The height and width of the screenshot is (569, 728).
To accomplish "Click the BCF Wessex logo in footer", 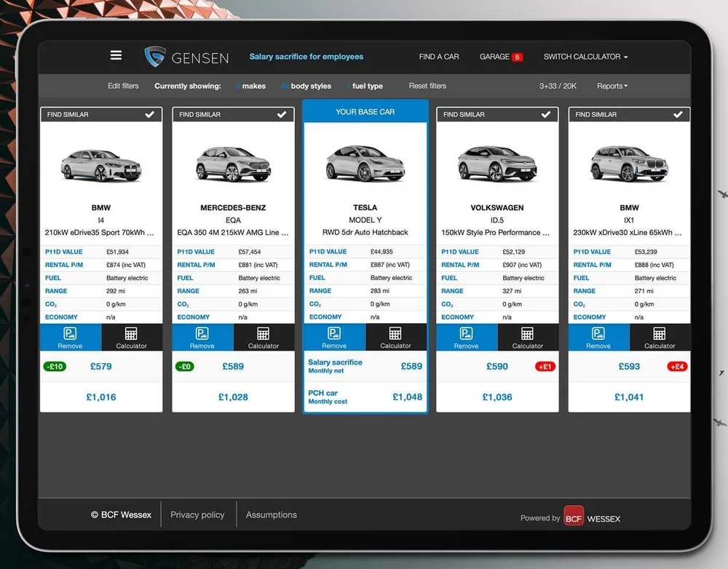I will pos(574,516).
